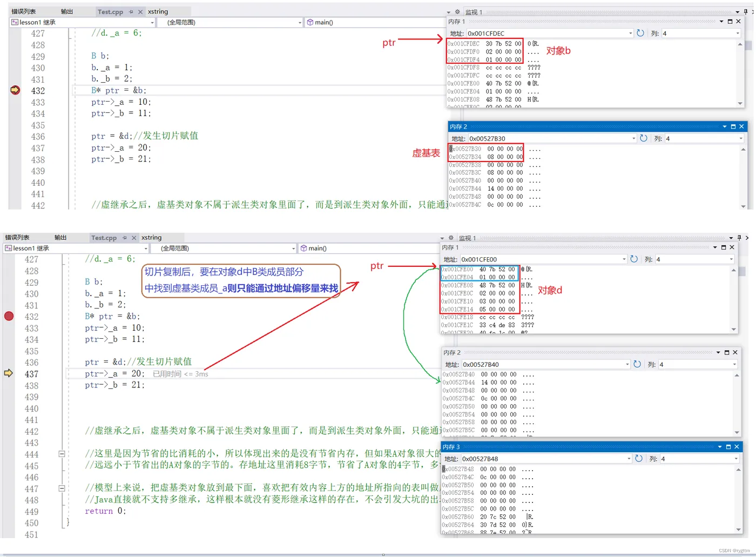This screenshot has height=557, width=756.
Task: Open gear settings beside 监视 1 in upper capture
Action: point(457,11)
